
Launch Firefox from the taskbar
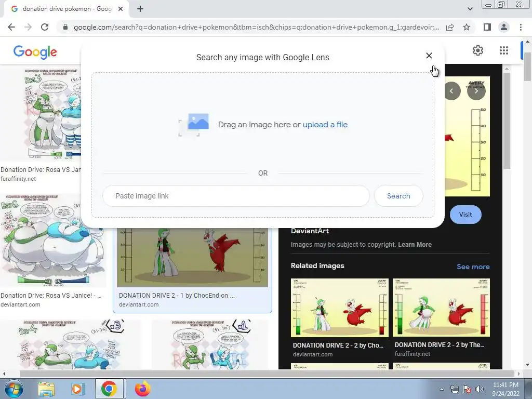point(142,389)
